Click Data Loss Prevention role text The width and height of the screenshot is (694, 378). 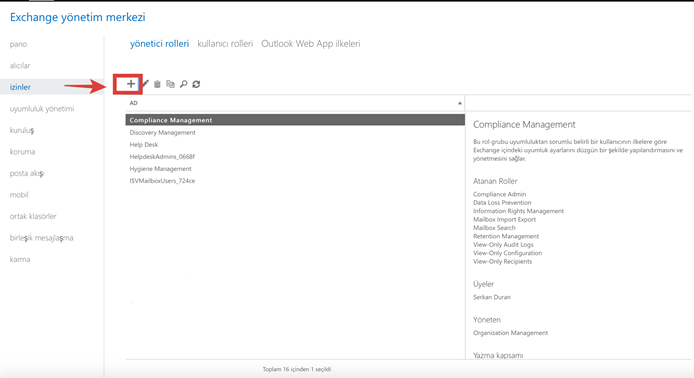[x=502, y=203]
